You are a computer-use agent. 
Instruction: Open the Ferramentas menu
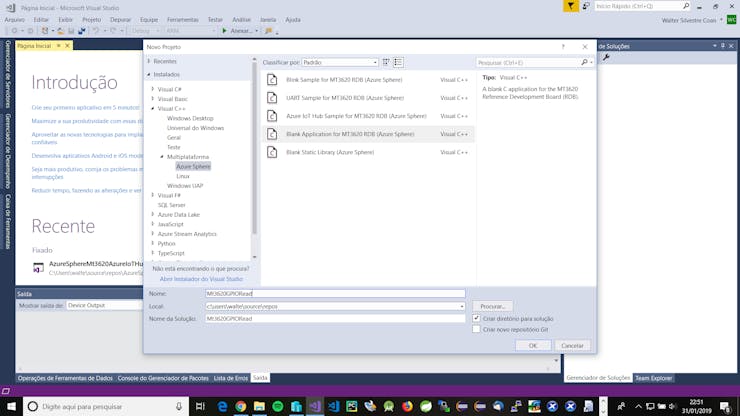click(x=183, y=20)
